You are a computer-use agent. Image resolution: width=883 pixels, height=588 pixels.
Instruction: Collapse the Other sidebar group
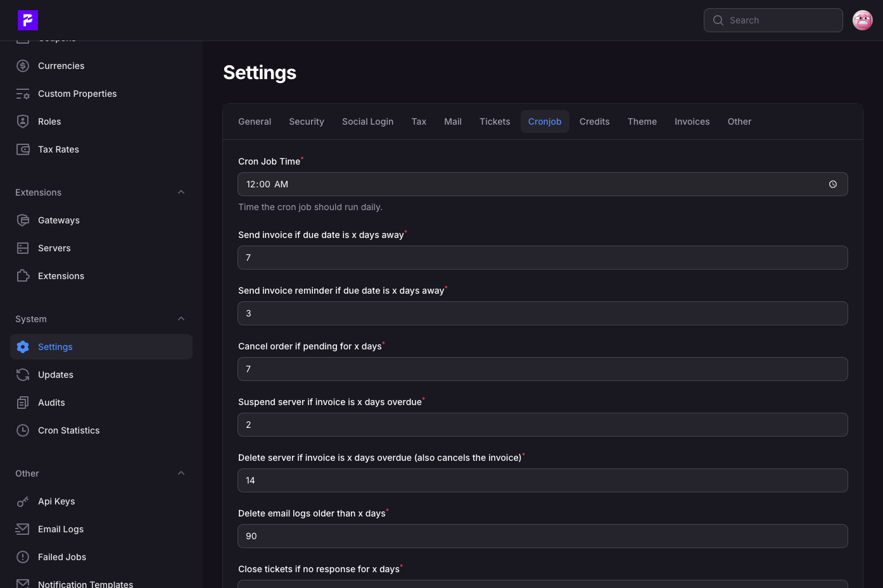[181, 473]
